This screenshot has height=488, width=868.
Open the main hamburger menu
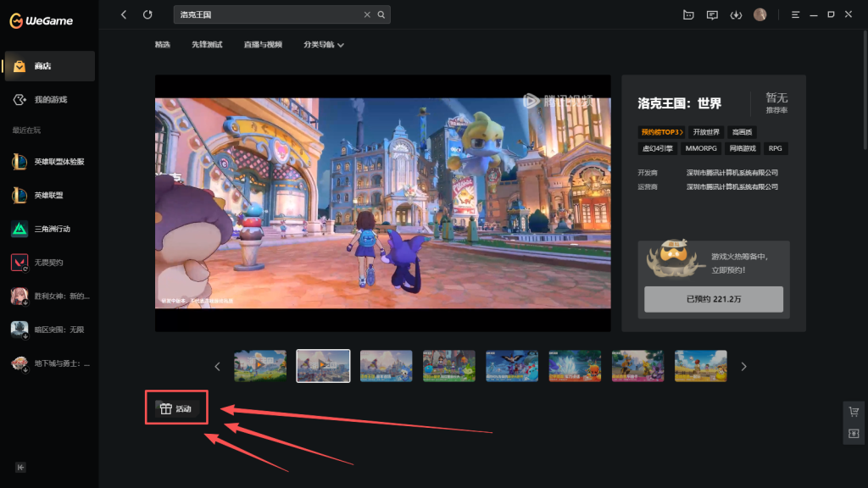[795, 14]
